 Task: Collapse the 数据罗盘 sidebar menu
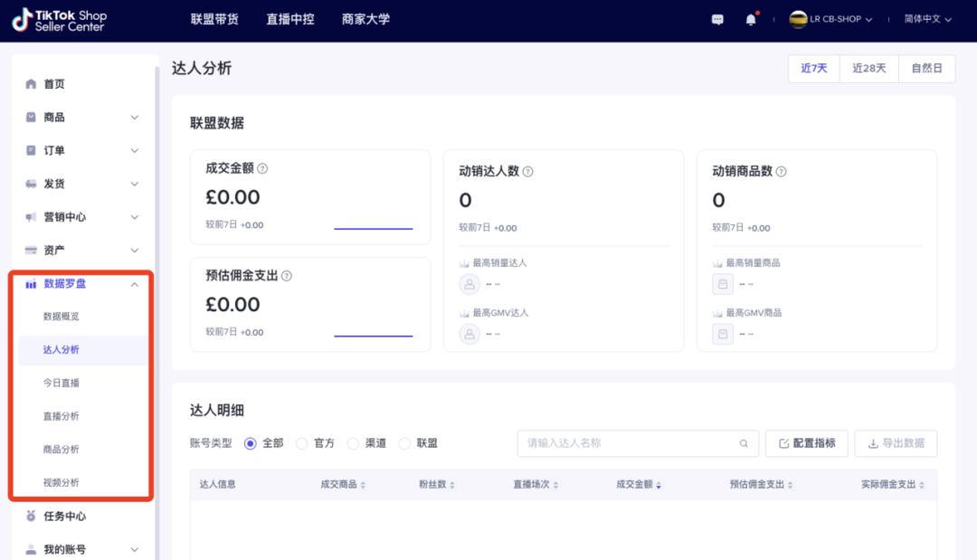point(134,284)
